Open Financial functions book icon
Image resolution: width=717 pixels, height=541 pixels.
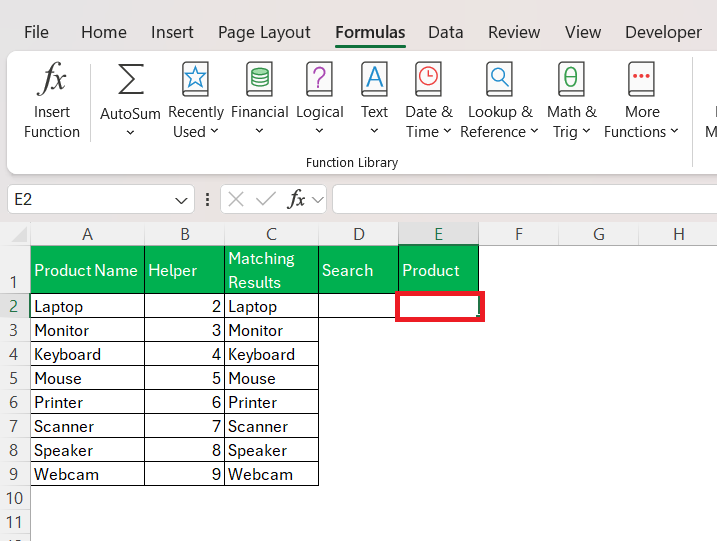coord(259,79)
